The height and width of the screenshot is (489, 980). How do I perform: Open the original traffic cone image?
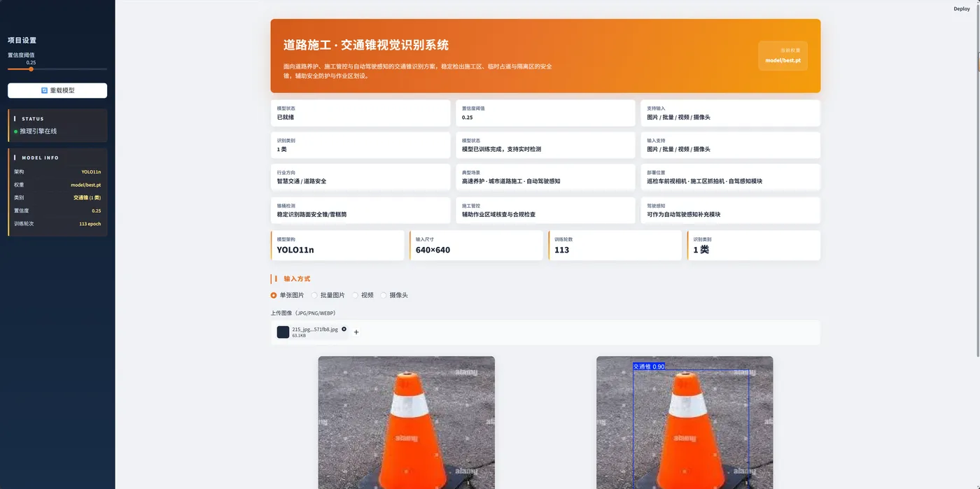pyautogui.click(x=406, y=423)
